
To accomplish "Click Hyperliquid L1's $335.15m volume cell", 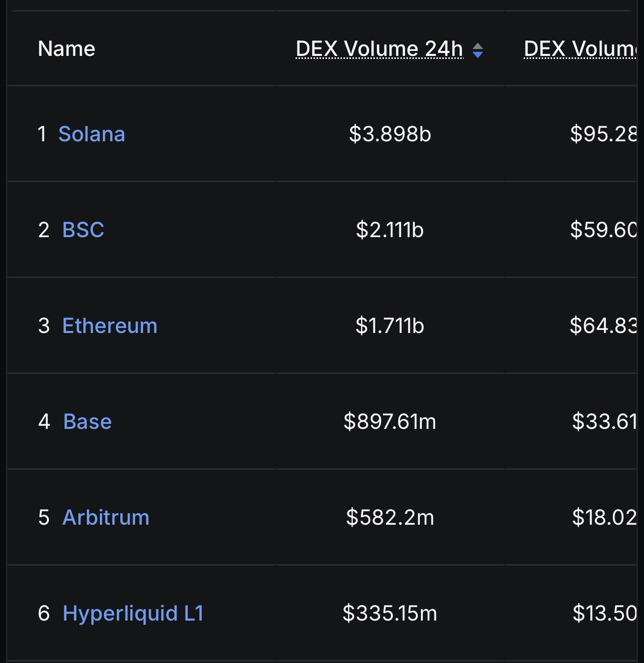I will tap(390, 613).
